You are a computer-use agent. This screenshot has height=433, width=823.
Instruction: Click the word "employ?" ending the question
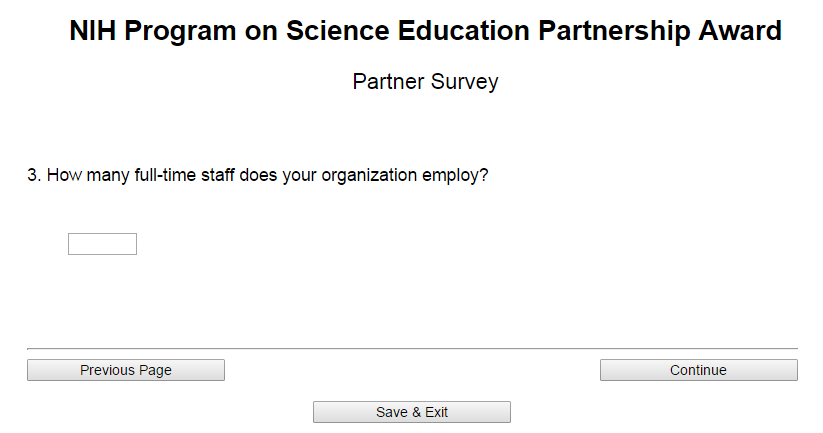(x=455, y=175)
